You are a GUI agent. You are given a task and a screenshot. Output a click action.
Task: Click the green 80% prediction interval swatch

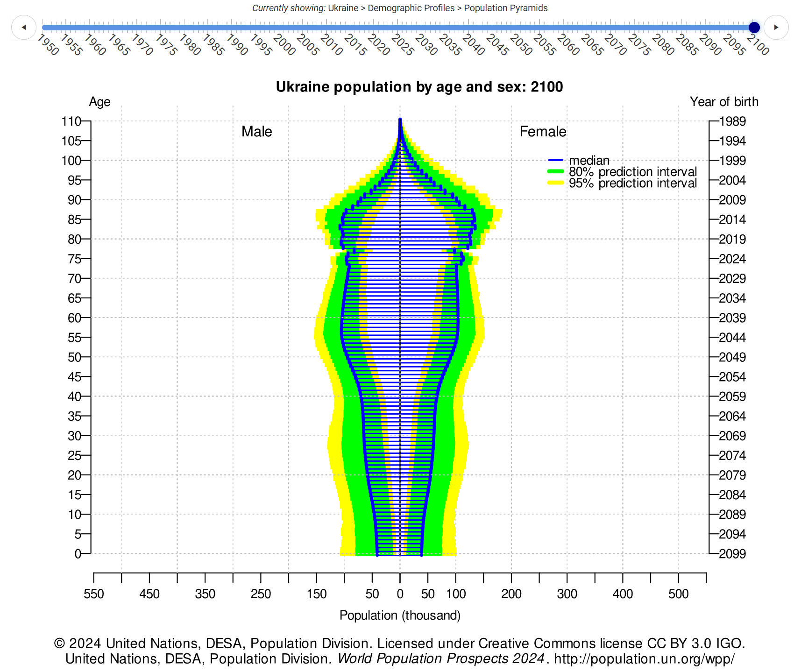pos(556,171)
